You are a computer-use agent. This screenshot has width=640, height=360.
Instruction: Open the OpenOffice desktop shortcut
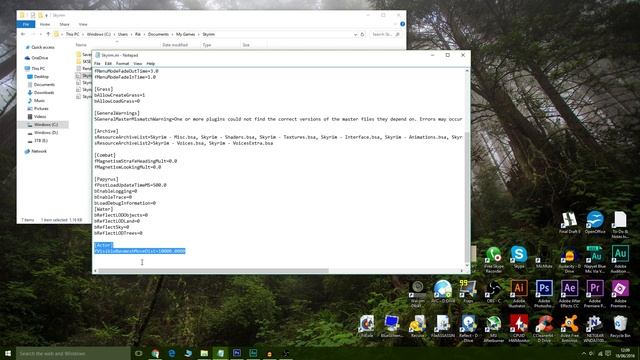click(x=595, y=222)
